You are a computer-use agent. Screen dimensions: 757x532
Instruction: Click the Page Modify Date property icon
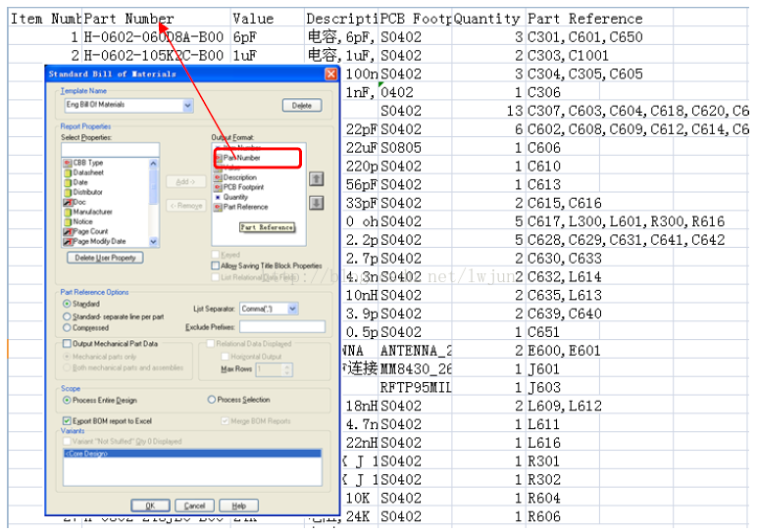coord(68,242)
